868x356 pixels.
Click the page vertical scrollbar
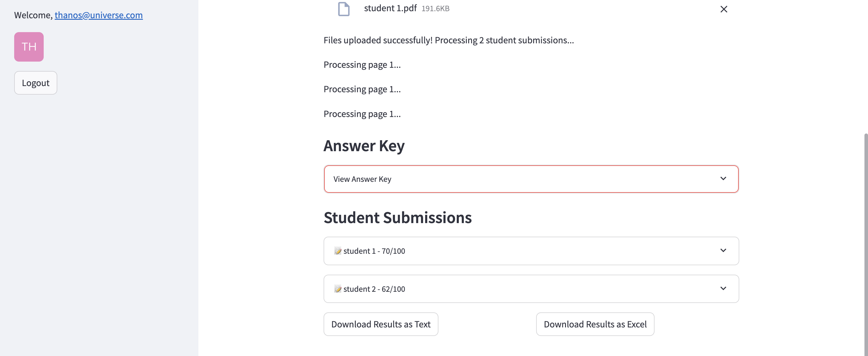point(865,235)
